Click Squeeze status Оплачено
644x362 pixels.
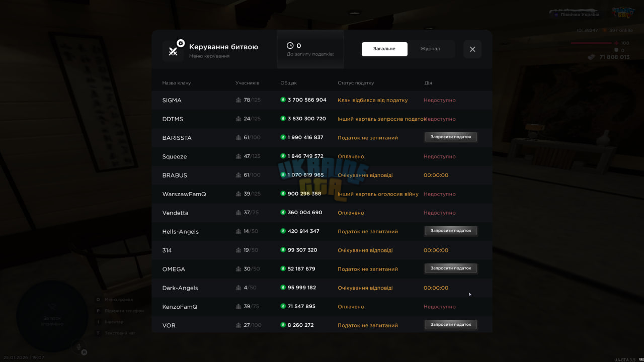tap(351, 156)
